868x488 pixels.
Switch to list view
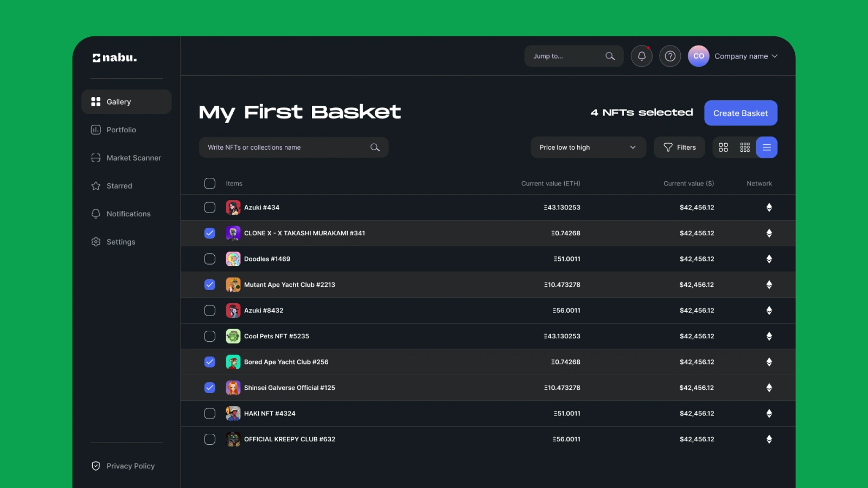coord(767,147)
